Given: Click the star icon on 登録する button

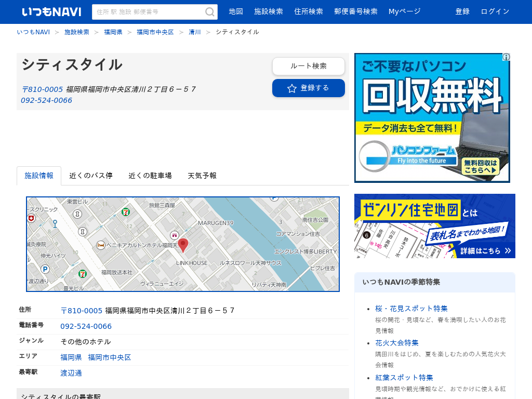Looking at the screenshot, I should click(x=292, y=88).
